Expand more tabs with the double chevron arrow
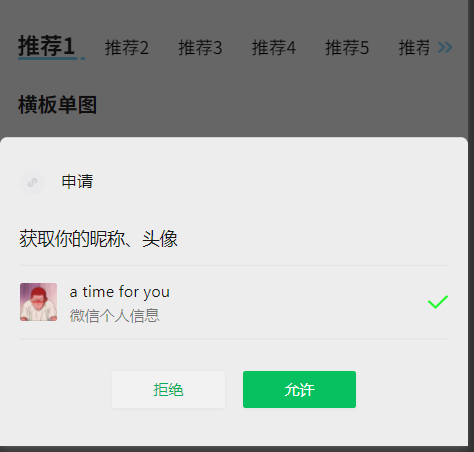The image size is (474, 452). [x=445, y=48]
